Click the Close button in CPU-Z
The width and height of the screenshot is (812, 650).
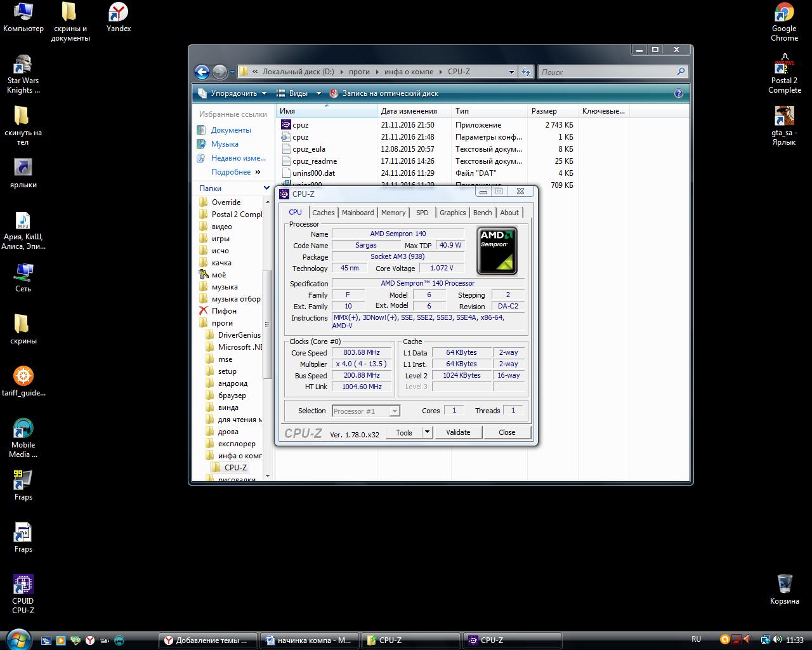click(507, 432)
